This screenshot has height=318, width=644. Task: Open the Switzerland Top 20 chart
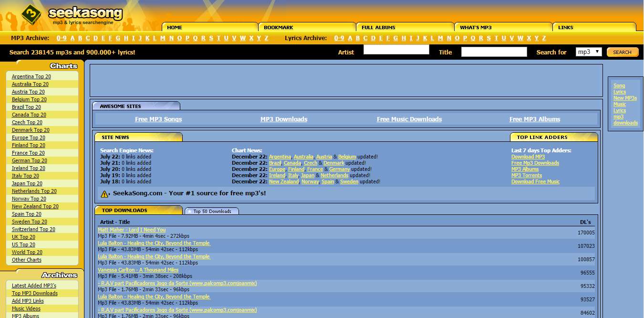pyautogui.click(x=33, y=229)
